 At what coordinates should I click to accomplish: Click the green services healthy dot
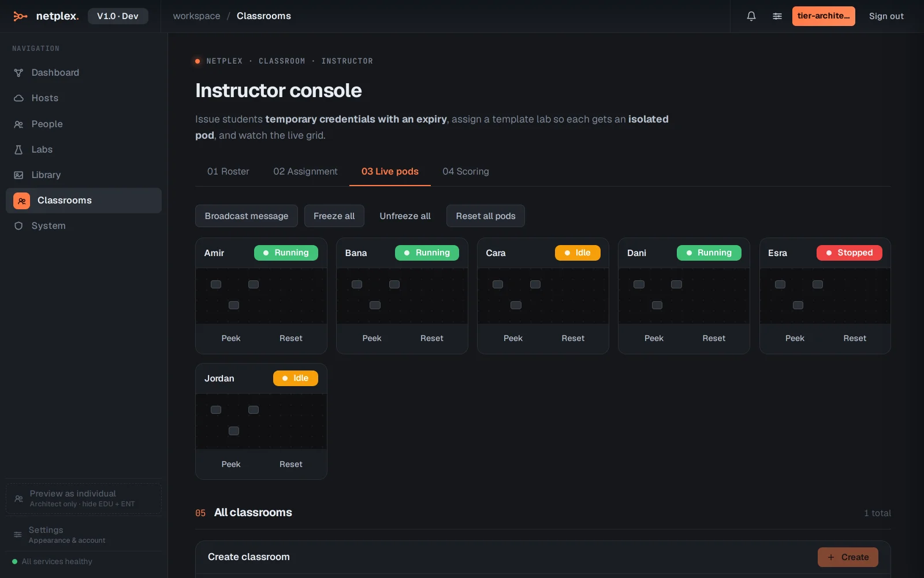click(x=15, y=562)
